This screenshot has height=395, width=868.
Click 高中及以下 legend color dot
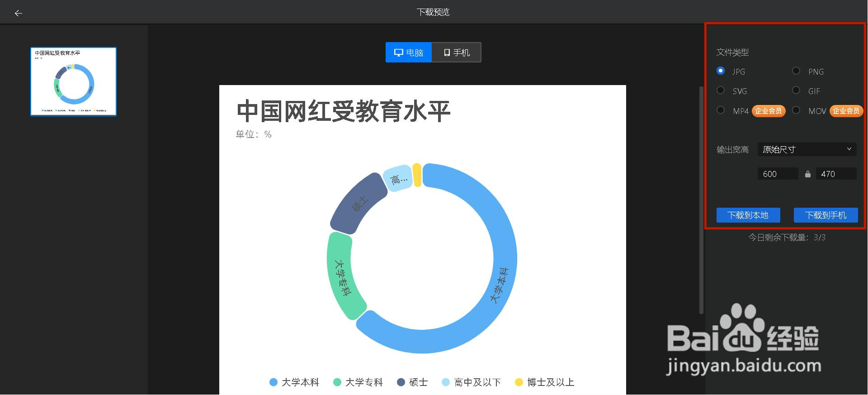tap(446, 382)
